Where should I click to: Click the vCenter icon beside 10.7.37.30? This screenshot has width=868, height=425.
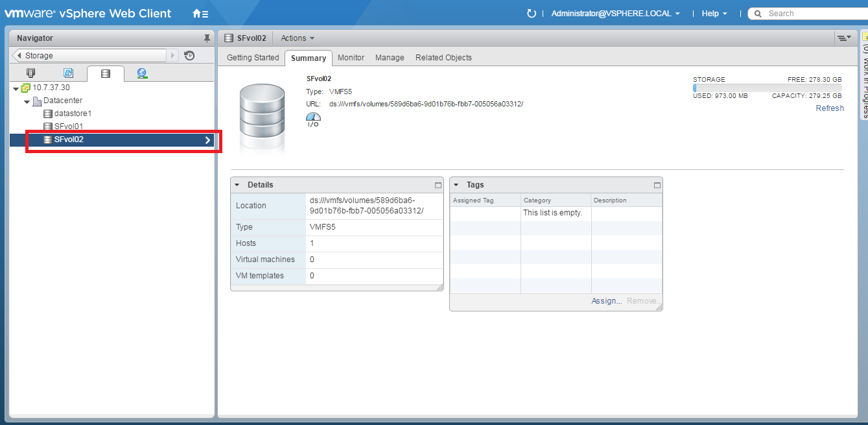(x=26, y=88)
